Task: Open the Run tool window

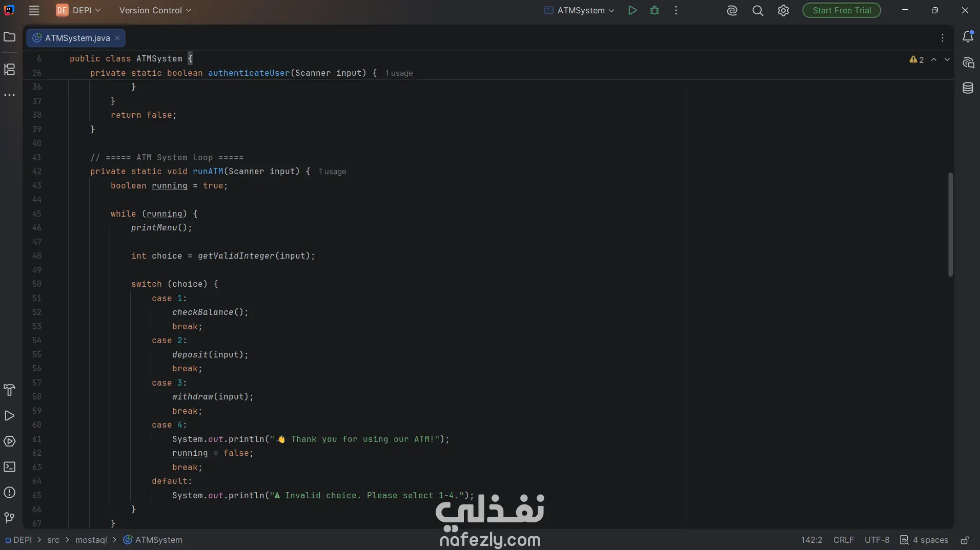Action: pos(9,416)
